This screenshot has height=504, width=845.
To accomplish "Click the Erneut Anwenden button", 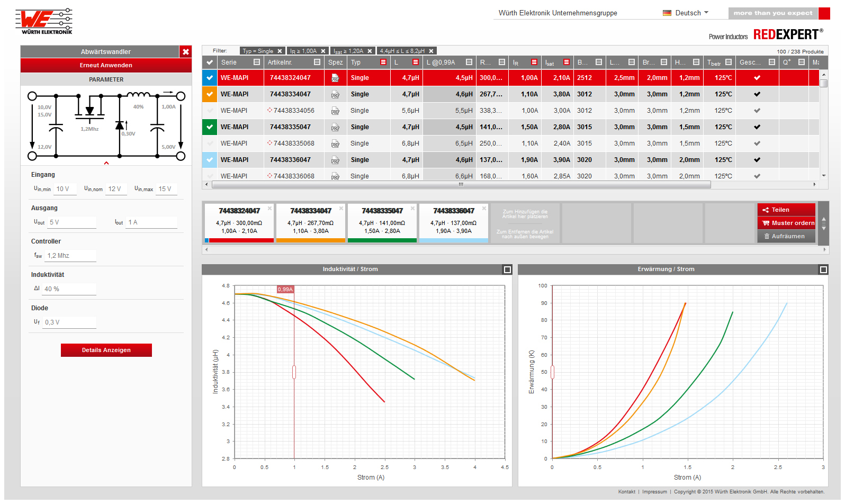I will tap(106, 65).
